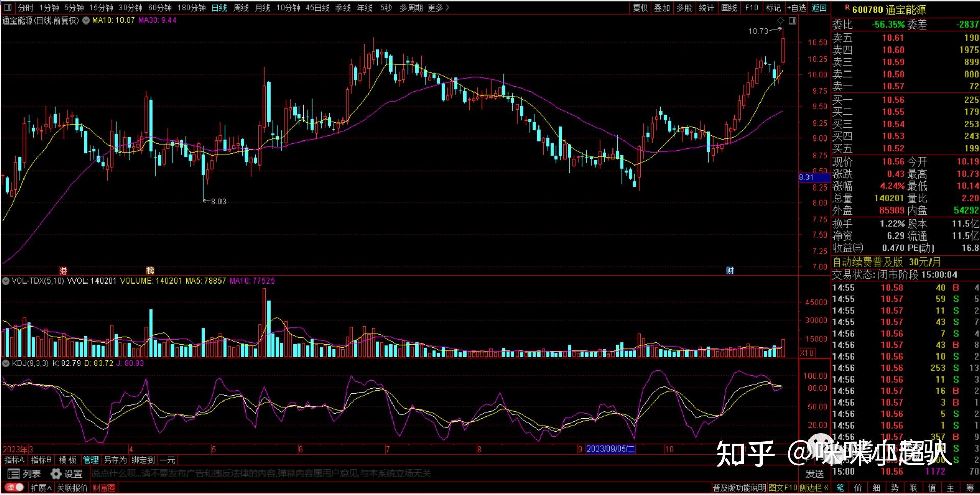Image resolution: width=980 pixels, height=495 pixels.
Task: Add stock with +自选 button
Action: point(797,8)
